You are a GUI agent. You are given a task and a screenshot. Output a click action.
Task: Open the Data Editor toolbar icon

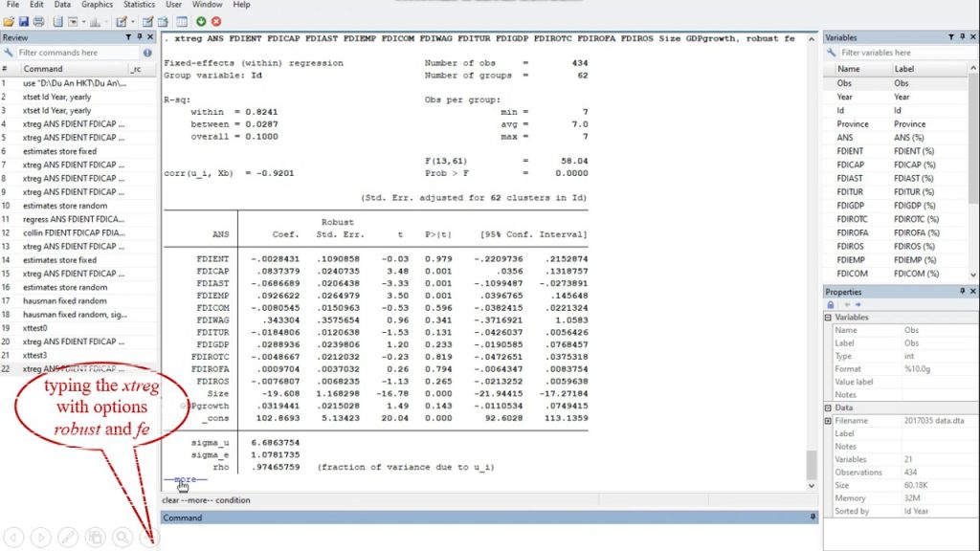[147, 21]
